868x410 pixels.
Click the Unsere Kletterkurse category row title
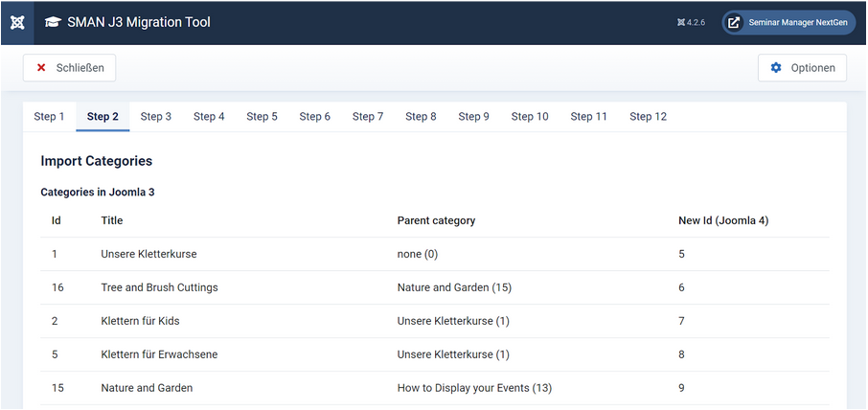point(148,255)
